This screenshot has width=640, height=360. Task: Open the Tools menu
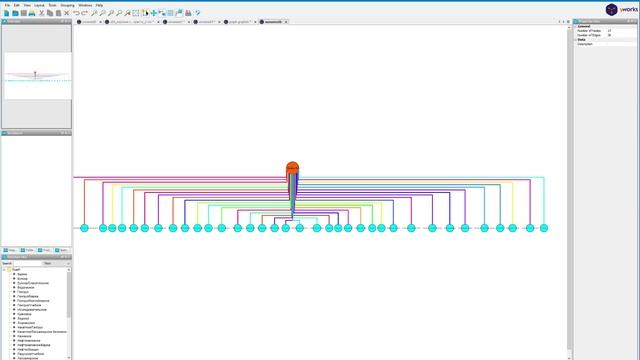(x=52, y=5)
